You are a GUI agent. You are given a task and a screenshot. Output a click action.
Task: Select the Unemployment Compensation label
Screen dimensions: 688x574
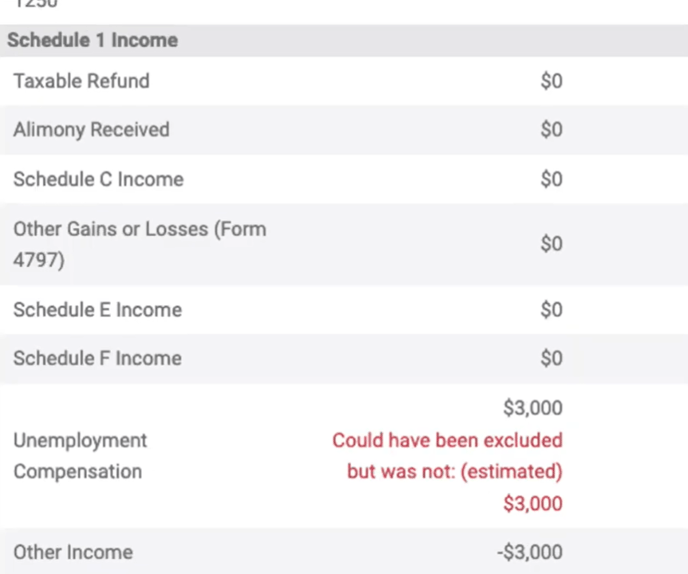coord(80,456)
